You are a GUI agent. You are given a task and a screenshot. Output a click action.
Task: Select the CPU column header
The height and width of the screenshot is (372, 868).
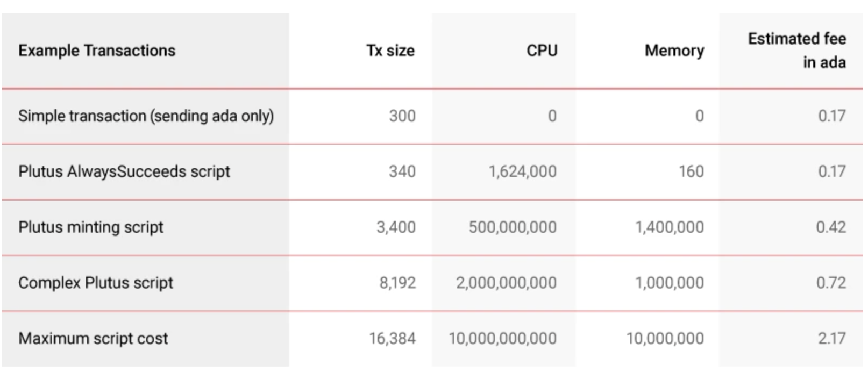542,51
